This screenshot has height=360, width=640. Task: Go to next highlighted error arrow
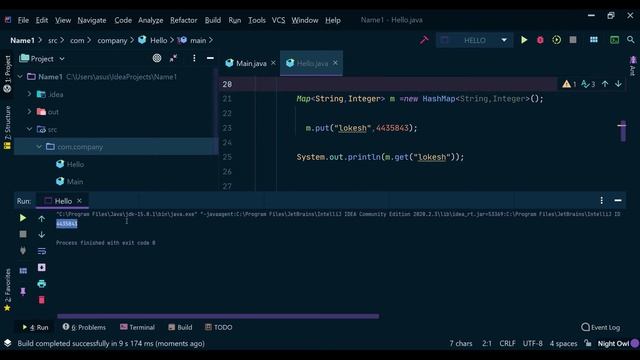coord(618,84)
